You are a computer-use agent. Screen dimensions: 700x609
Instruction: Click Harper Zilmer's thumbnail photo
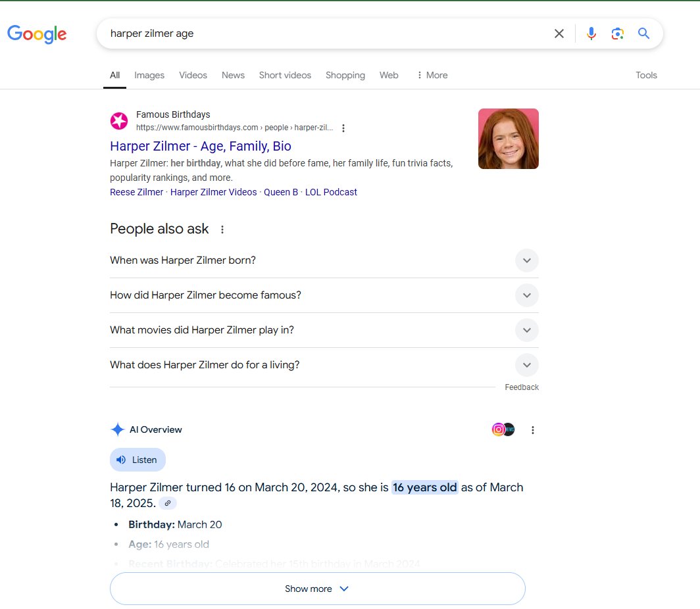pos(508,139)
